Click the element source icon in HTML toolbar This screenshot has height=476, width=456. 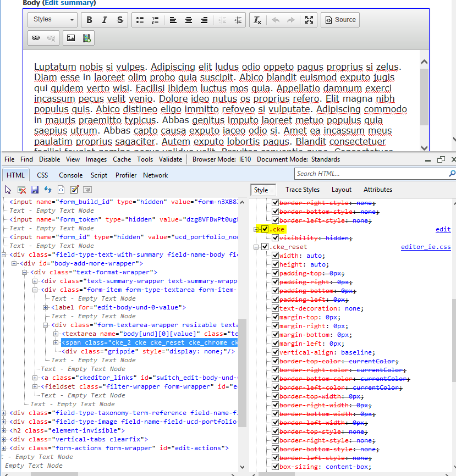(61, 190)
